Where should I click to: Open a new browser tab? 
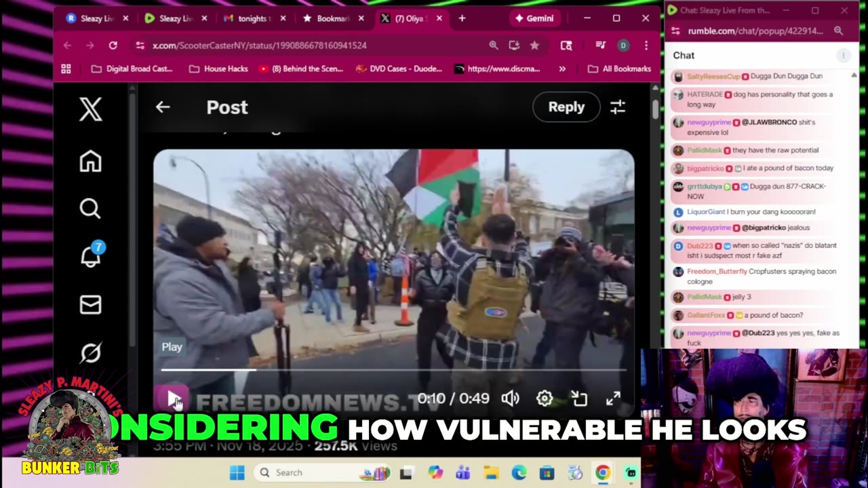(462, 18)
